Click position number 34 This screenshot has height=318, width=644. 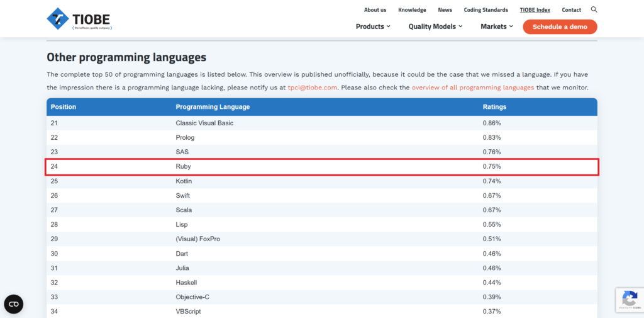coord(54,312)
